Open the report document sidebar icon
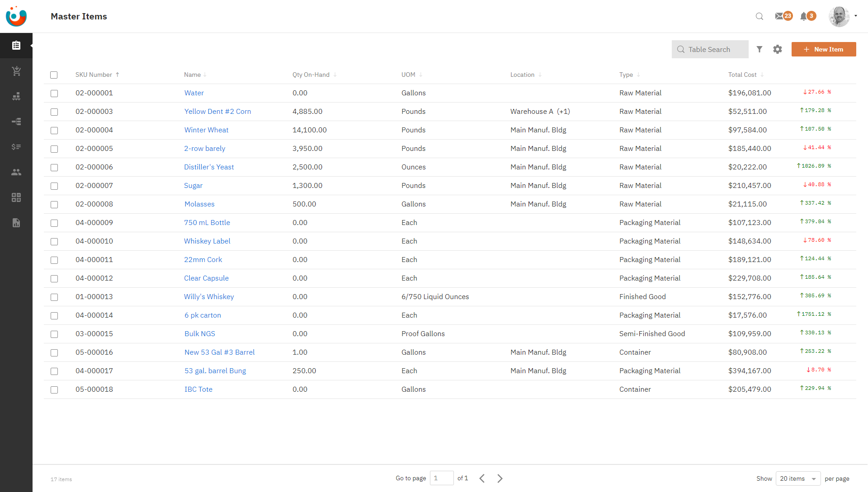868x492 pixels. click(x=16, y=223)
